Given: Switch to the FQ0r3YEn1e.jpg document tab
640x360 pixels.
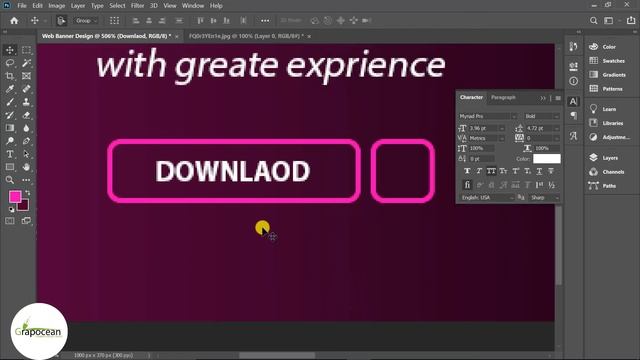Looking at the screenshot, I should click(x=246, y=36).
